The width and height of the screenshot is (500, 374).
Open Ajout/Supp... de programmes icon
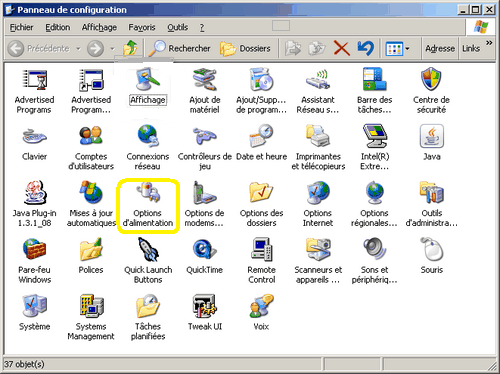tap(261, 80)
